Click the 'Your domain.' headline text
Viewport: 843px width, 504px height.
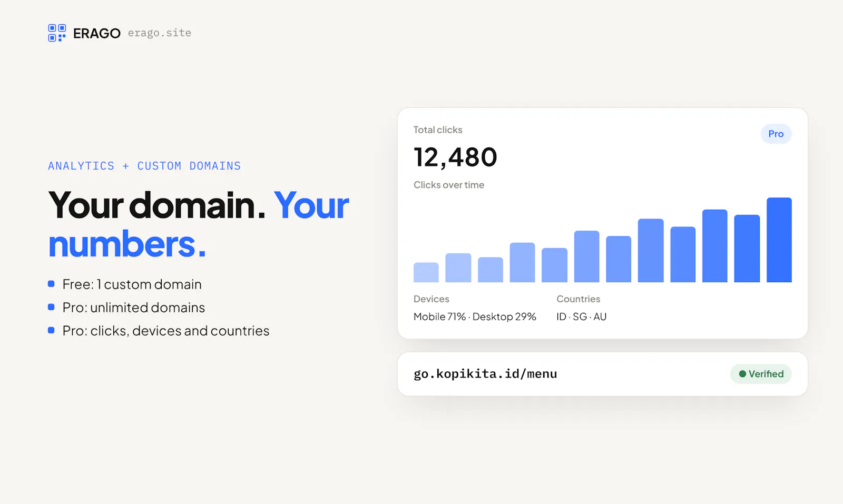click(157, 205)
